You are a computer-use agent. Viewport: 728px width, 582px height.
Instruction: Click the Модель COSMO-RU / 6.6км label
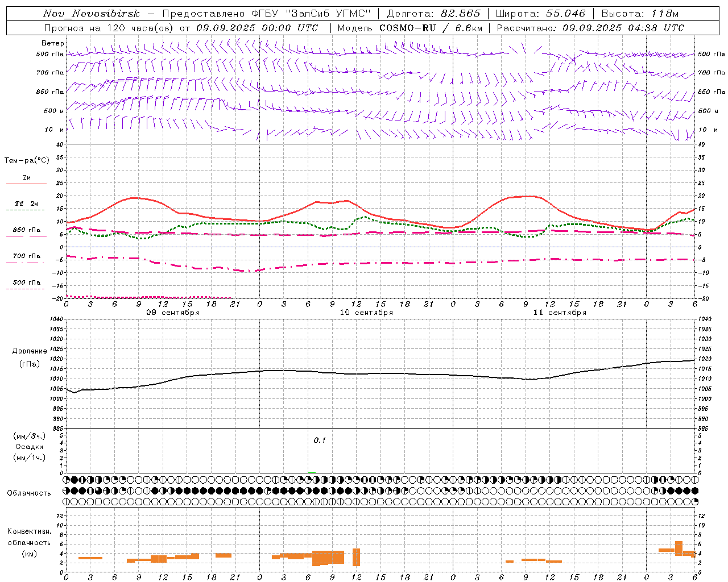pyautogui.click(x=409, y=28)
